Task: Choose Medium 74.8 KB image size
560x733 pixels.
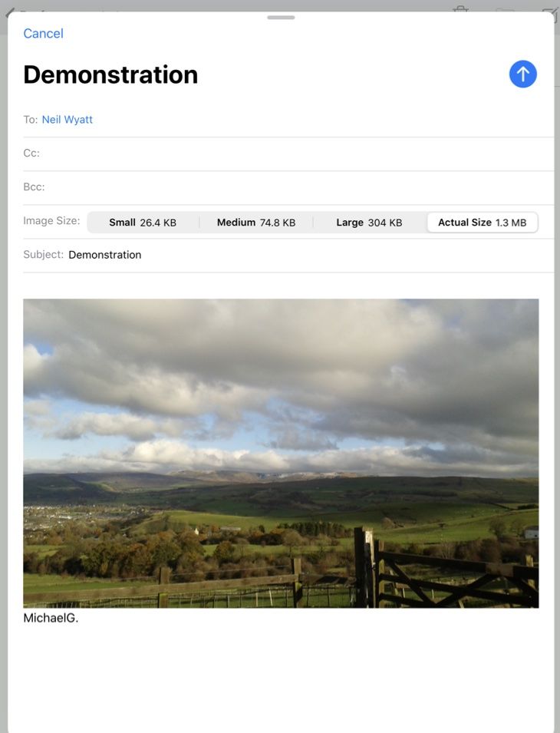Action: click(256, 223)
